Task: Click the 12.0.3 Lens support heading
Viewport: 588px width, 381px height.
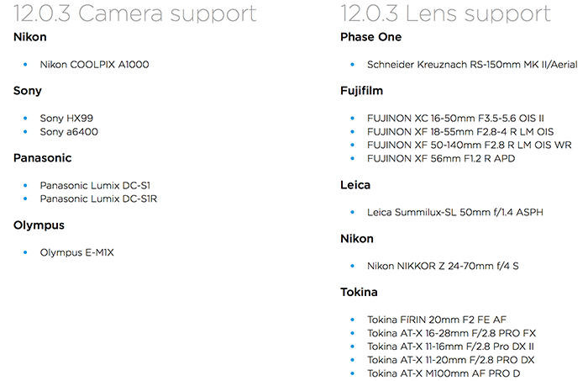Action: [x=445, y=14]
